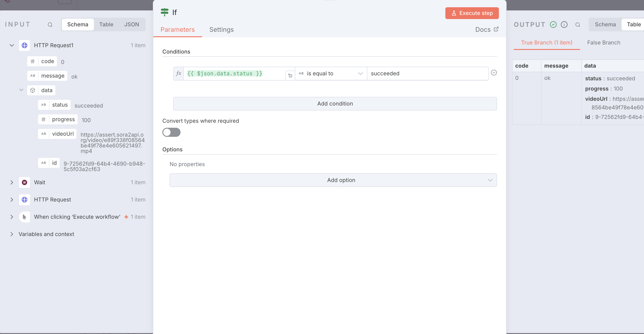Screen dimensions: 644x334
Task: Select the False Branch output tab
Action: click(x=603, y=42)
